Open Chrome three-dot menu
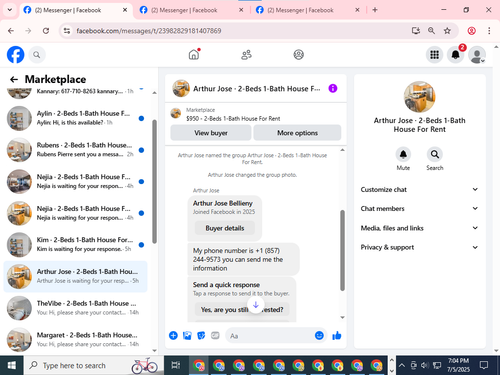 [489, 31]
